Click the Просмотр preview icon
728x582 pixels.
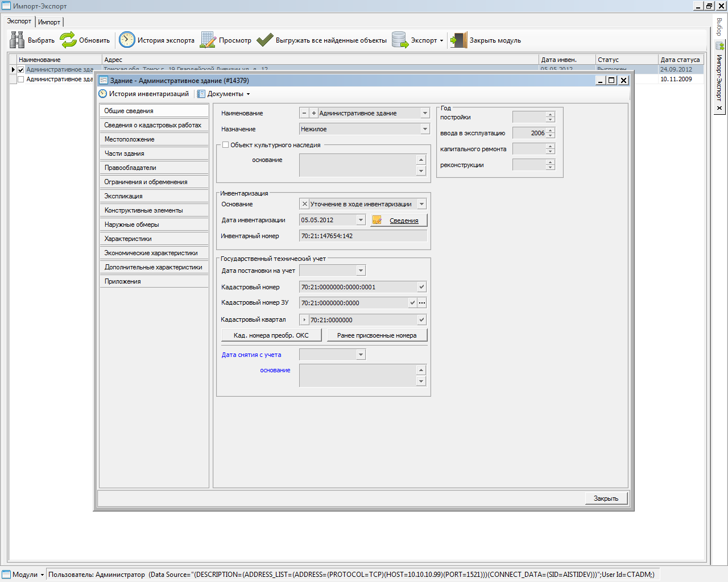pos(208,40)
